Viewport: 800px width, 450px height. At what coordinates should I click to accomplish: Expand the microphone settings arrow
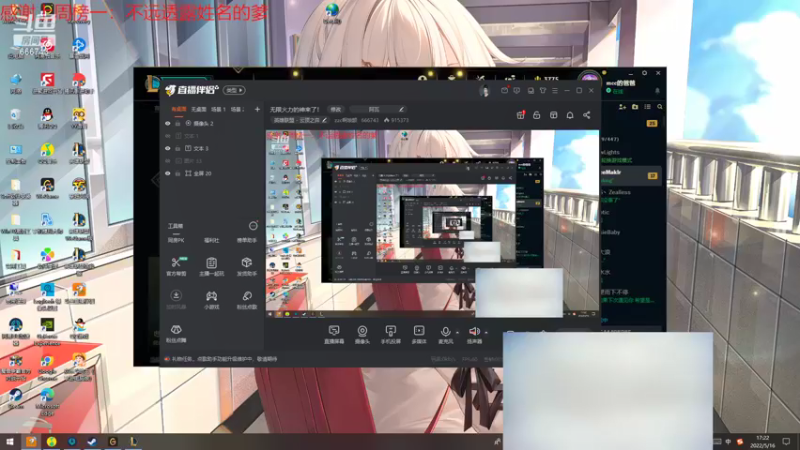(x=457, y=333)
